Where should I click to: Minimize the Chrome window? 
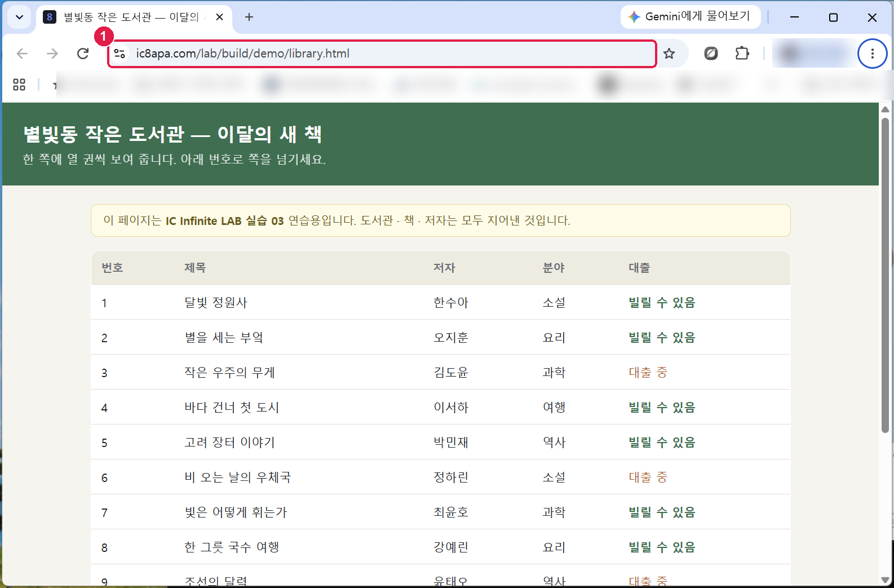[x=794, y=17]
